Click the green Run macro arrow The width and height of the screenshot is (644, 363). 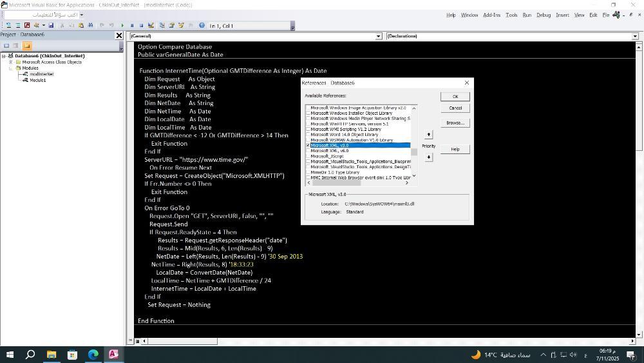coord(122,26)
